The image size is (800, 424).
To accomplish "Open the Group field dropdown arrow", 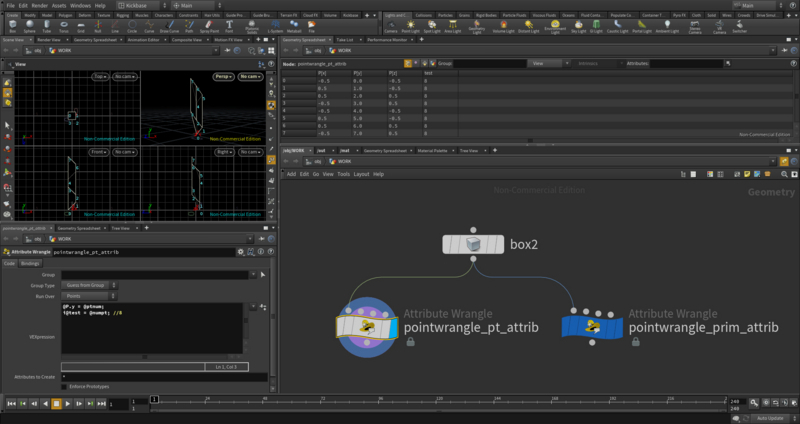I will (253, 275).
